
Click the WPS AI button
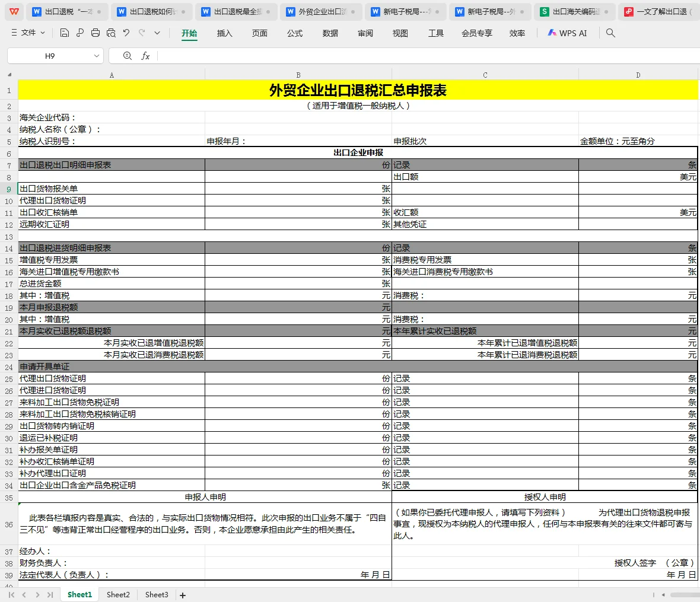568,34
